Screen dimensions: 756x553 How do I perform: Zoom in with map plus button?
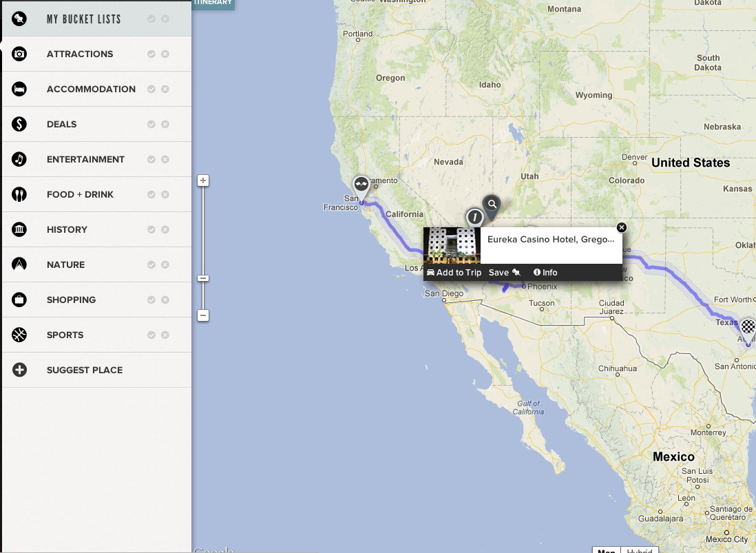[x=203, y=181]
